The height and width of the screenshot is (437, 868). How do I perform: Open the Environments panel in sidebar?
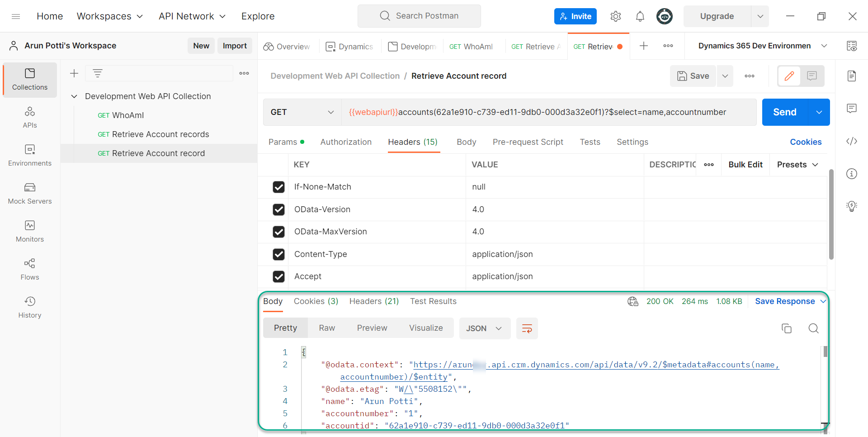29,155
